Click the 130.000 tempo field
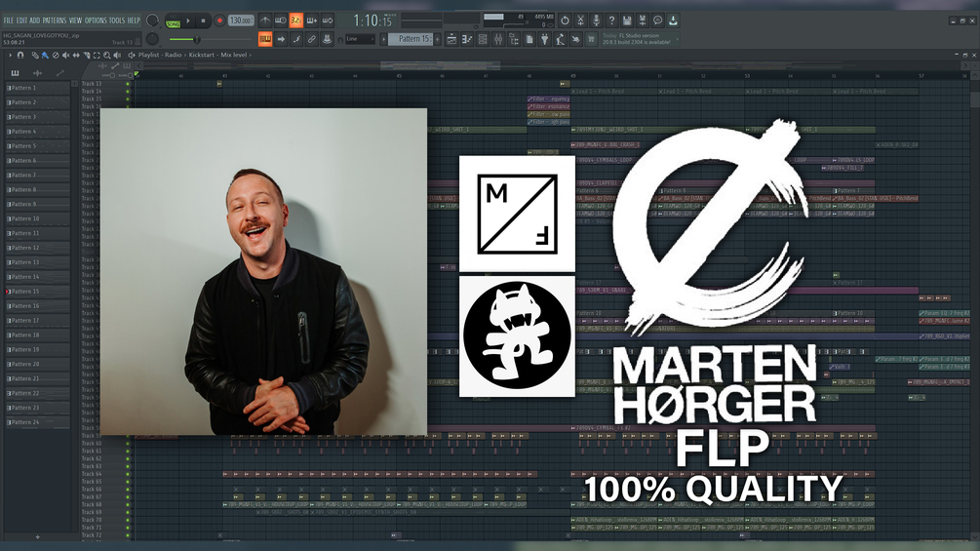980x551 pixels. click(x=241, y=20)
